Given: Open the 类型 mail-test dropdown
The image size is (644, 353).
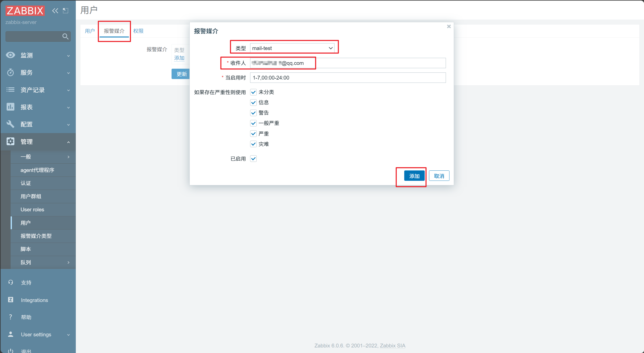Looking at the screenshot, I should point(292,48).
